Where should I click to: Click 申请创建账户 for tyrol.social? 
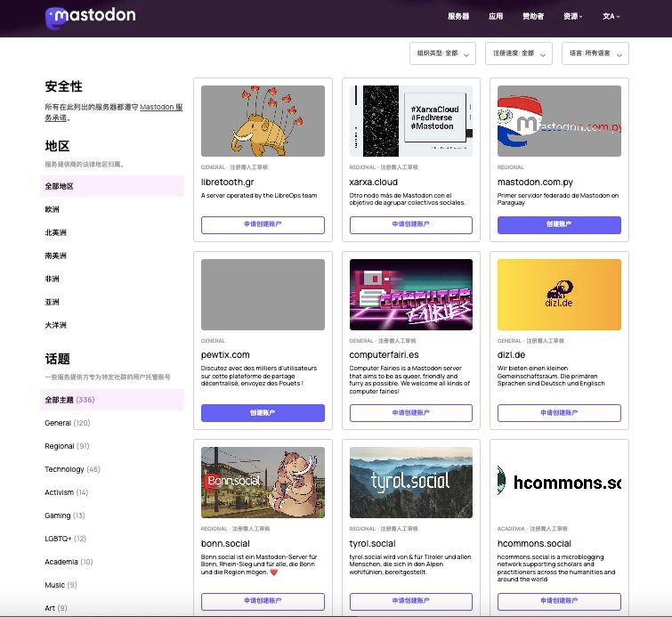(411, 601)
